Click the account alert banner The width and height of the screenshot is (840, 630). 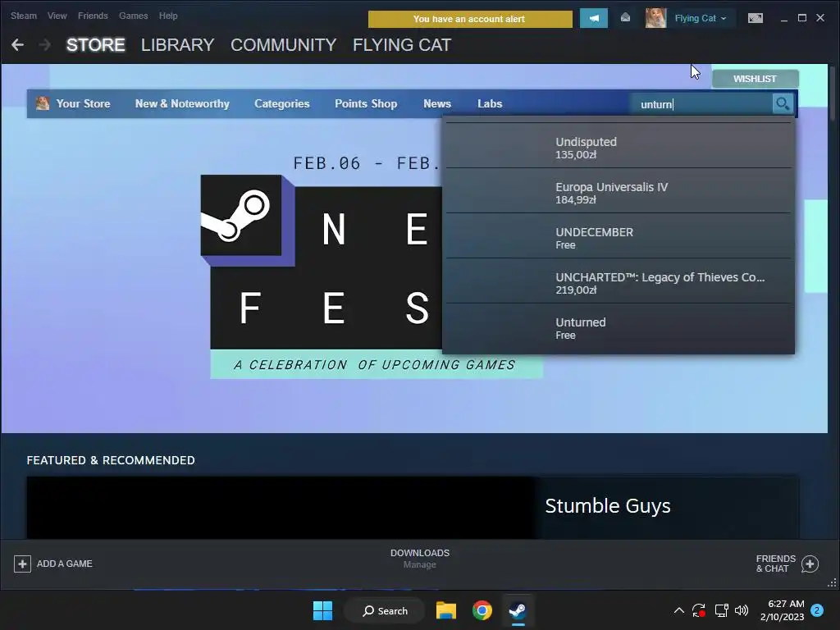coord(470,19)
